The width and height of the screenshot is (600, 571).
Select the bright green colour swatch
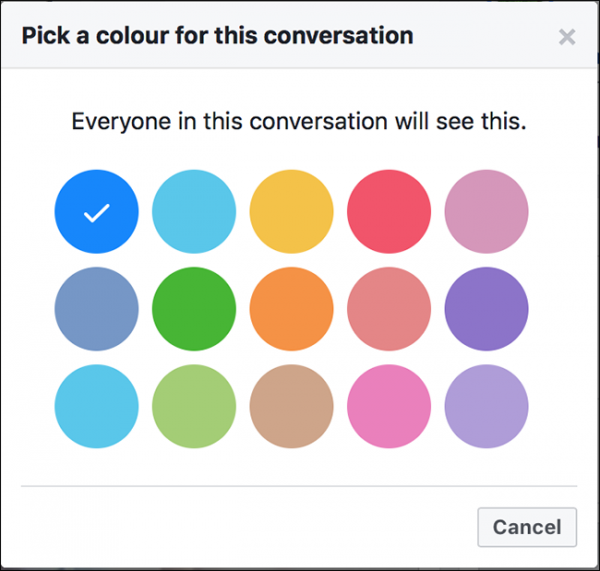[194, 309]
